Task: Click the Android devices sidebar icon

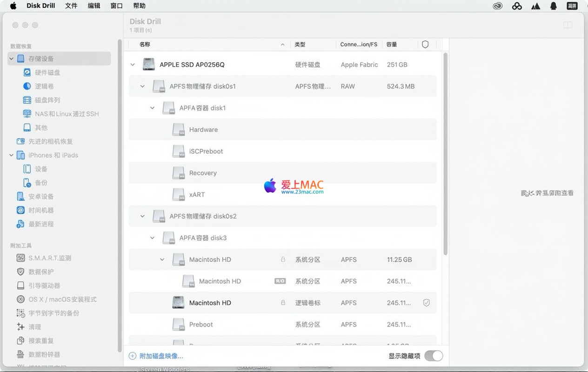Action: (20, 197)
